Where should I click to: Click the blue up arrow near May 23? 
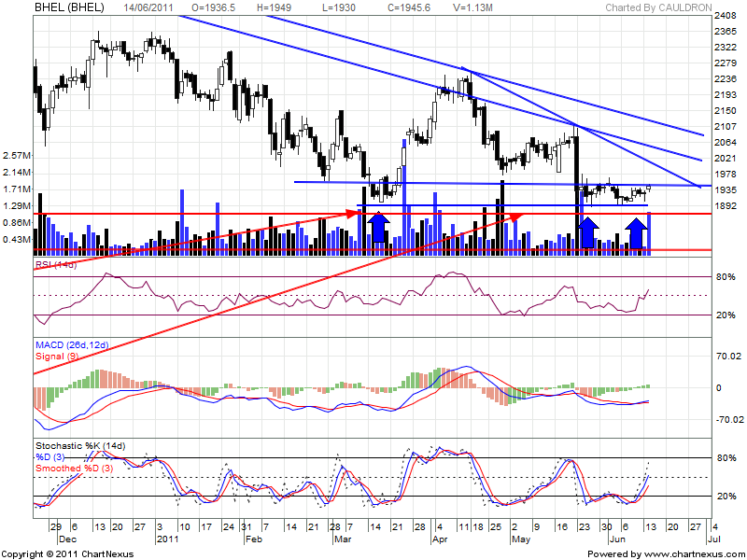point(587,232)
